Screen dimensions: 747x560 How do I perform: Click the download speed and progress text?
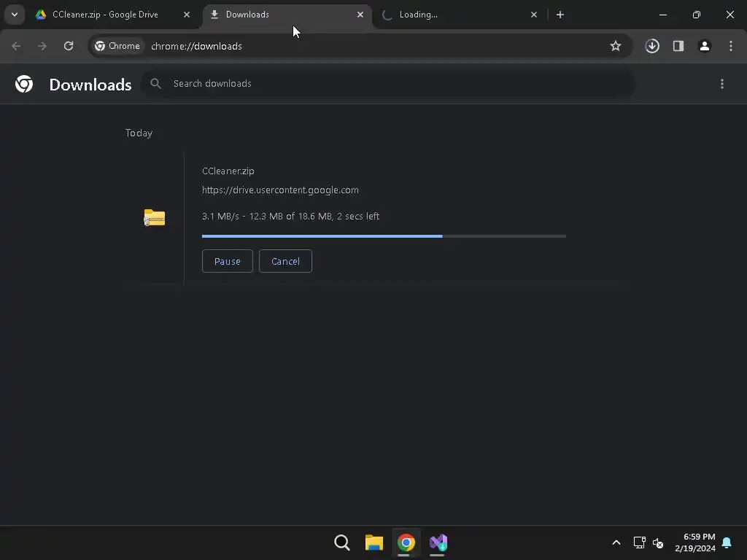pos(290,216)
